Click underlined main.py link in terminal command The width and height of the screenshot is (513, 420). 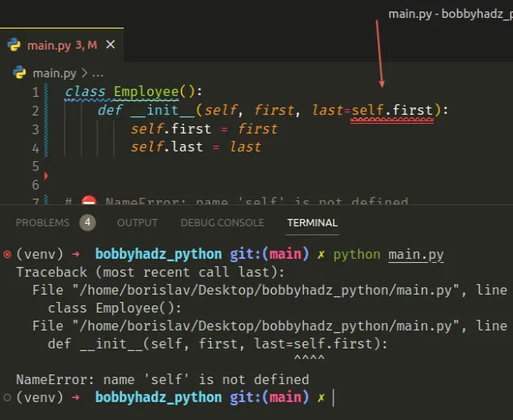click(415, 254)
